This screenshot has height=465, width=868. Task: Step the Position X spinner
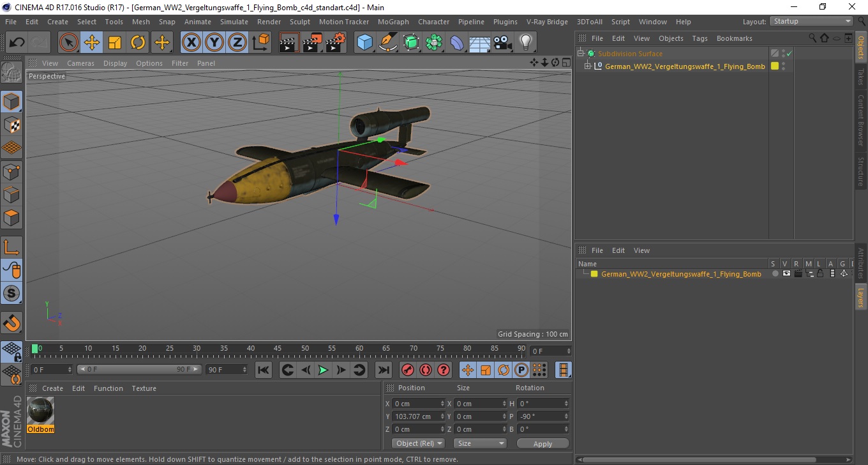click(442, 404)
